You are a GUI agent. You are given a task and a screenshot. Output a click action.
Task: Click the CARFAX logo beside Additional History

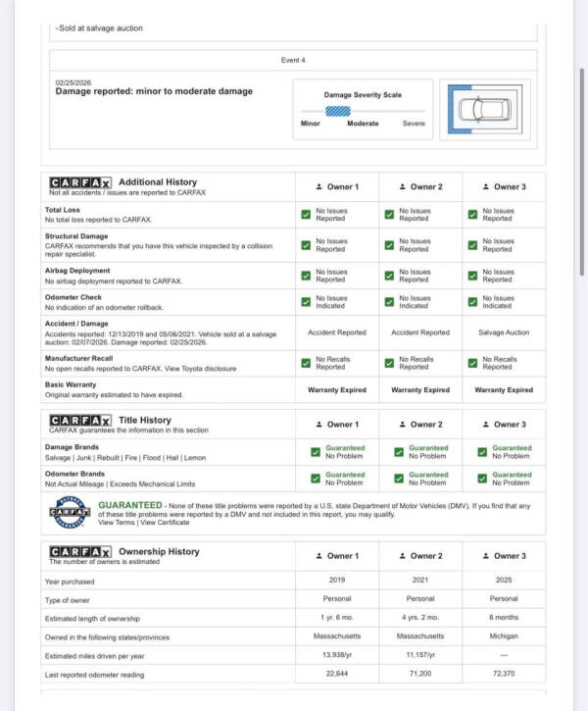79,182
